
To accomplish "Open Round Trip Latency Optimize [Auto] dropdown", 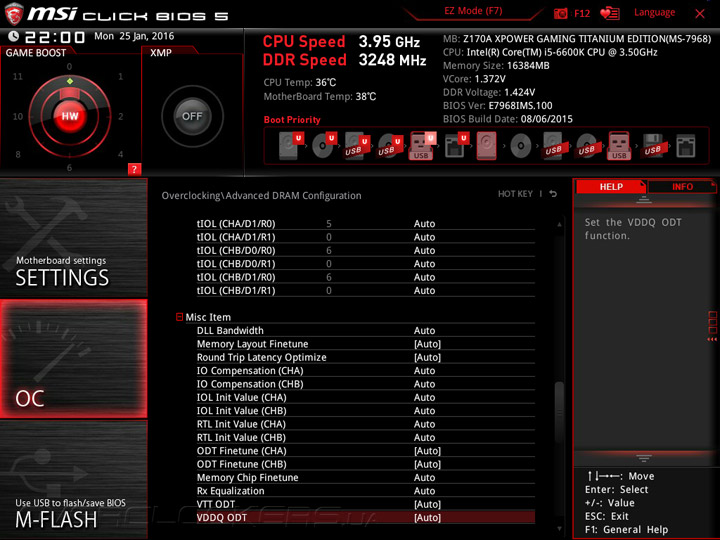I will 427,357.
